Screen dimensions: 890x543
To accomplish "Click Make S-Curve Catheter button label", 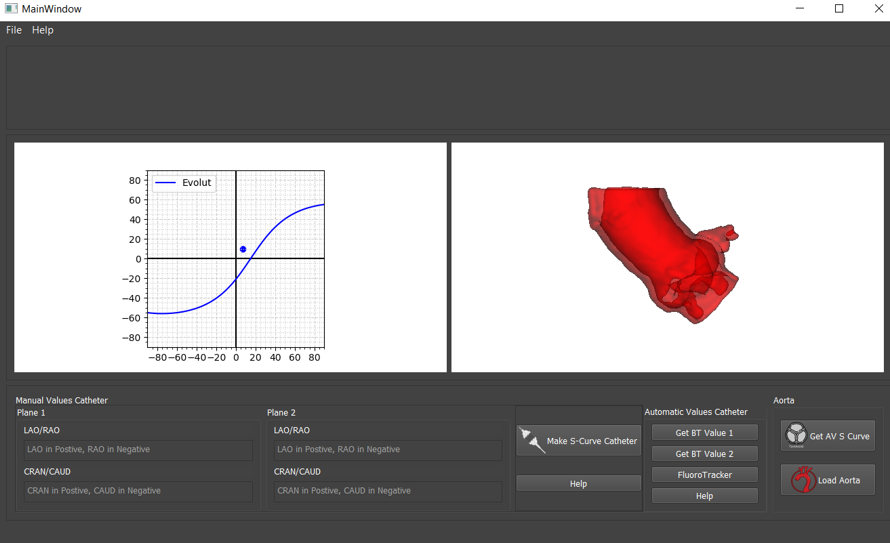I will click(x=591, y=441).
